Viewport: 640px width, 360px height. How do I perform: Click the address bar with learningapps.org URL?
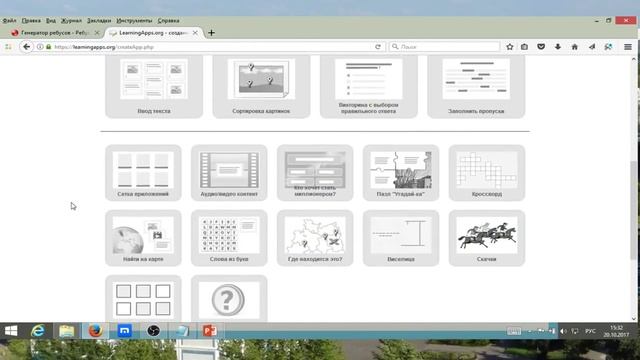tap(208, 47)
